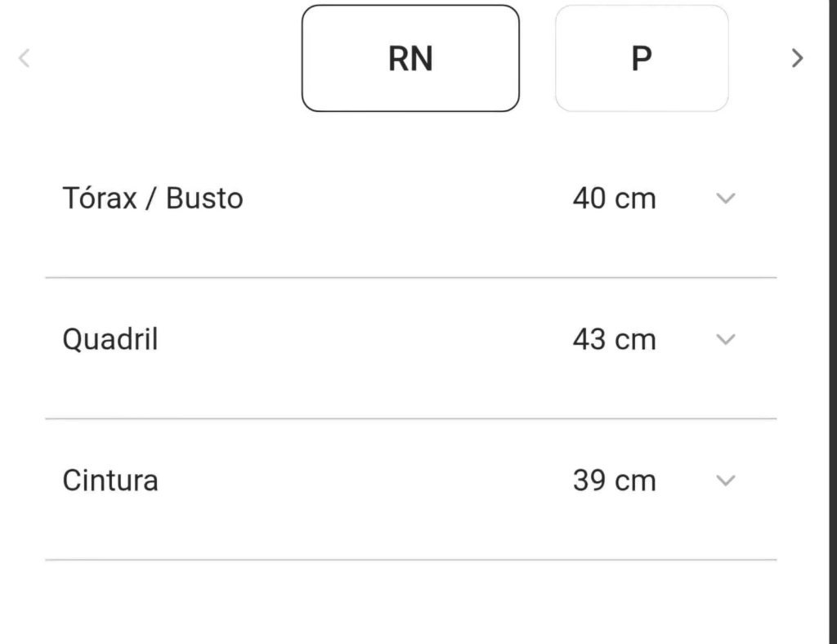837x644 pixels.
Task: Expand the Cintura row chevron
Action: (726, 481)
